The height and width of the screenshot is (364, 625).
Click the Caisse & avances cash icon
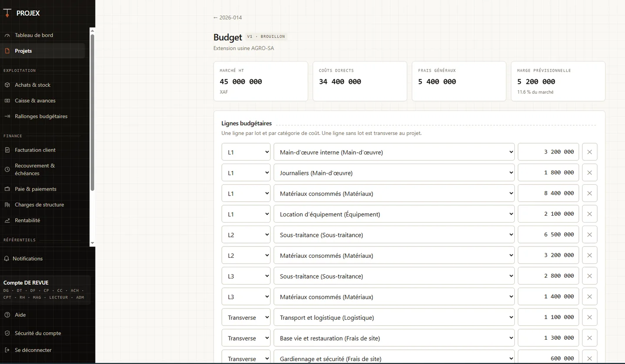click(x=7, y=101)
